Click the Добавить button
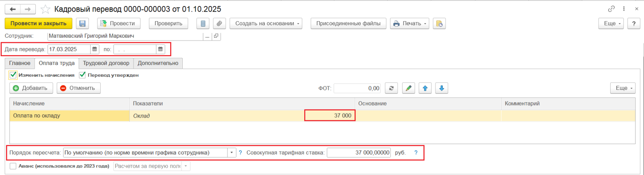The height and width of the screenshot is (175, 644). tap(31, 88)
